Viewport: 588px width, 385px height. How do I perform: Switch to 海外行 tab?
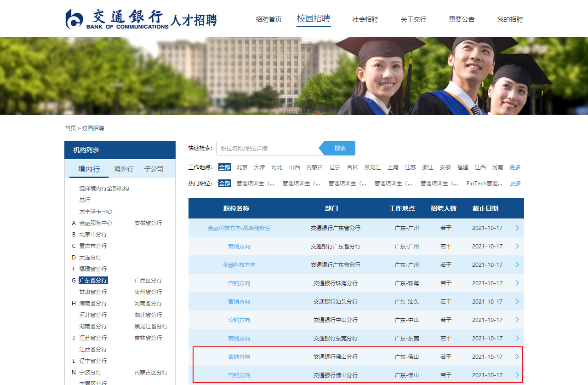coord(124,169)
